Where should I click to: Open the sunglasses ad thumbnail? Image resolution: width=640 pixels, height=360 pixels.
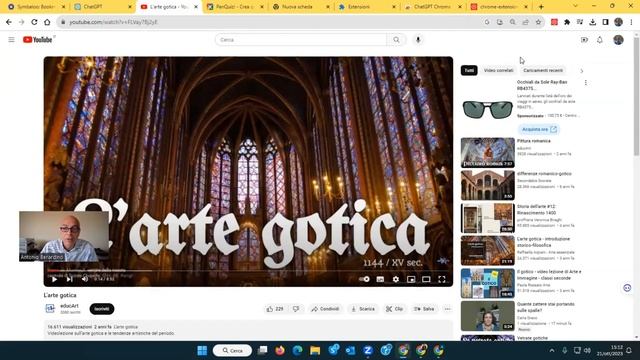coord(488,109)
